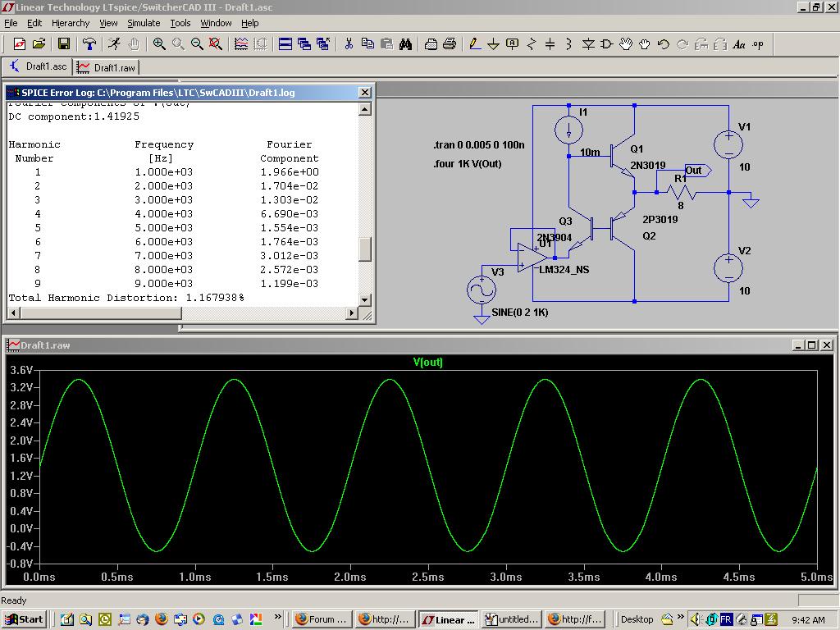Screen dimensions: 840x630
Task: Expand the quick launch overflow chevron
Action: click(x=278, y=617)
